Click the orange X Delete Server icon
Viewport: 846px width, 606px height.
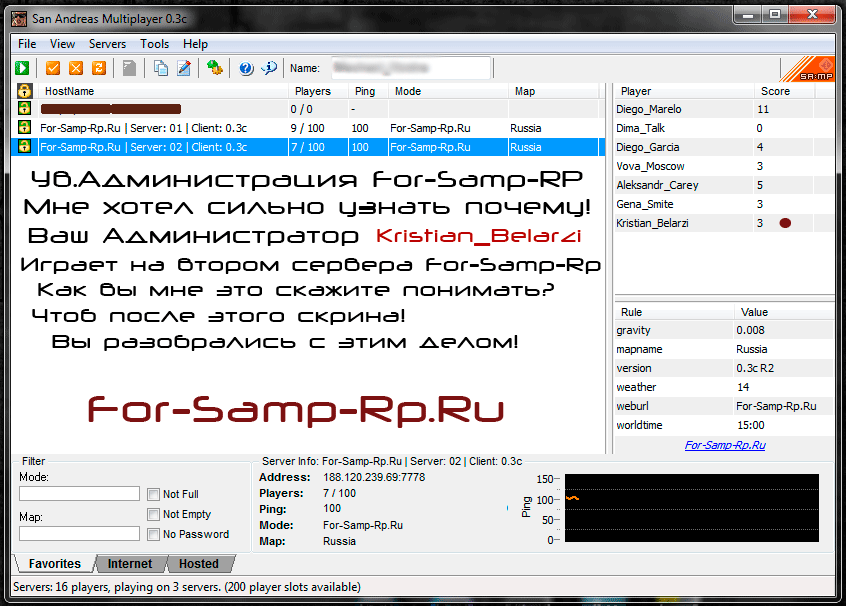coord(76,68)
